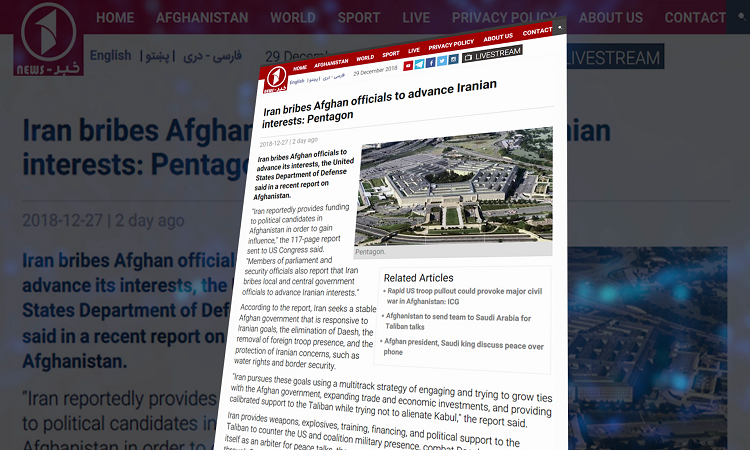Image resolution: width=750 pixels, height=450 pixels.
Task: Click the 'Related Articles' heading
Action: (419, 278)
